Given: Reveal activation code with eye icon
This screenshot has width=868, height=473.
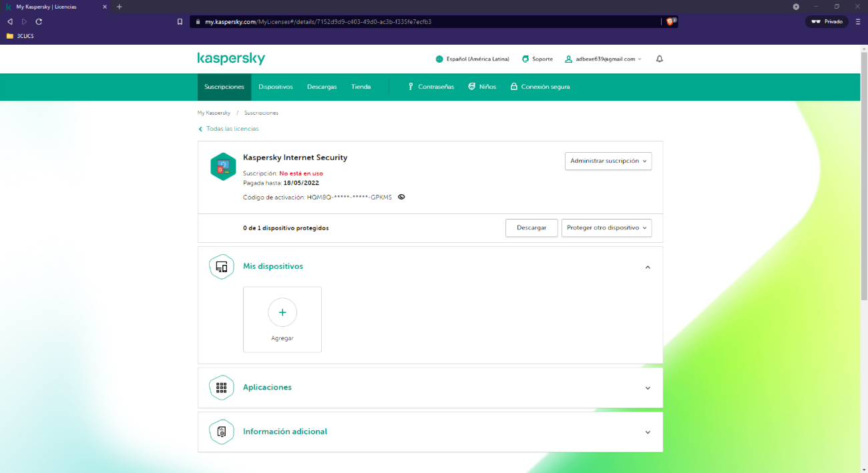Looking at the screenshot, I should tap(401, 197).
